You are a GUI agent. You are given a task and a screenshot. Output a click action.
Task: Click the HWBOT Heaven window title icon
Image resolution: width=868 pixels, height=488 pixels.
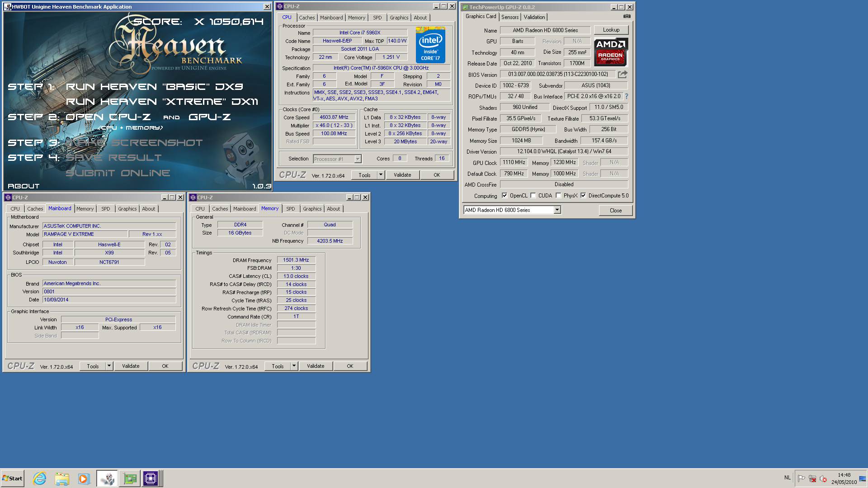coord(8,7)
